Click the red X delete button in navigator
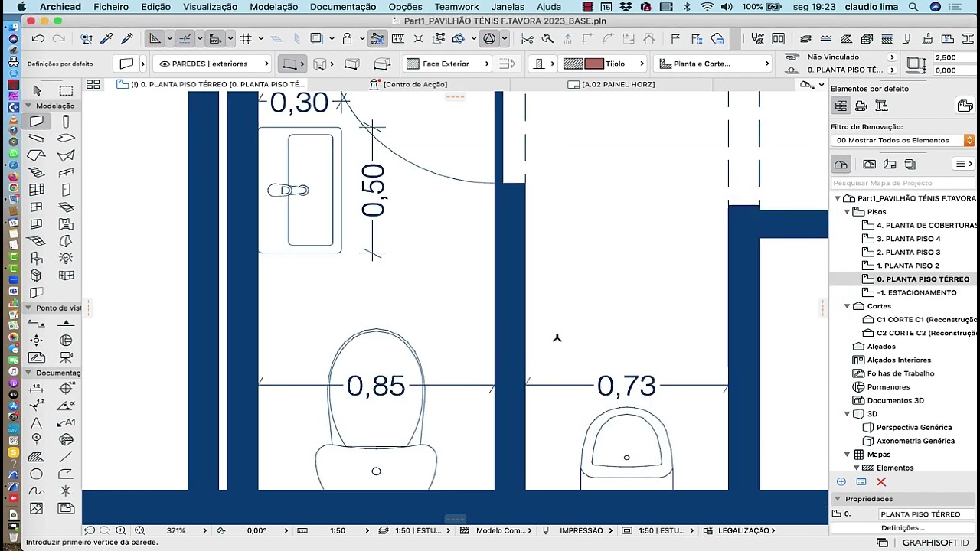980x551 pixels. click(881, 482)
